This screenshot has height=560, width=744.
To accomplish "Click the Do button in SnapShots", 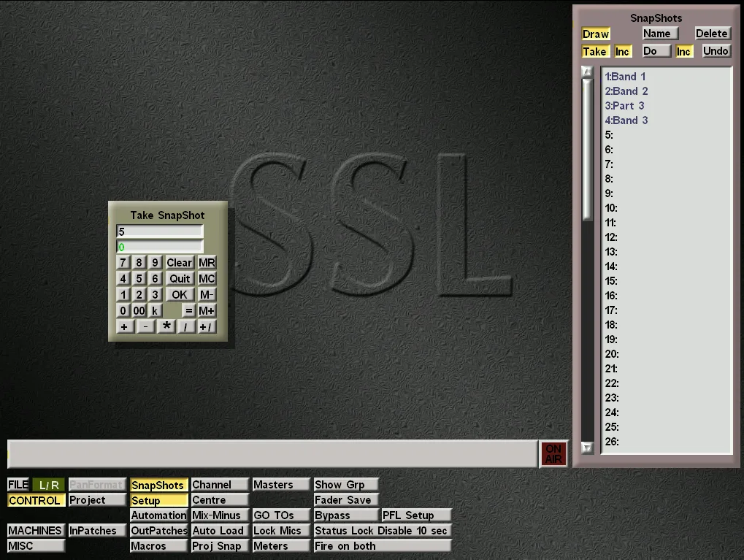I will point(656,51).
